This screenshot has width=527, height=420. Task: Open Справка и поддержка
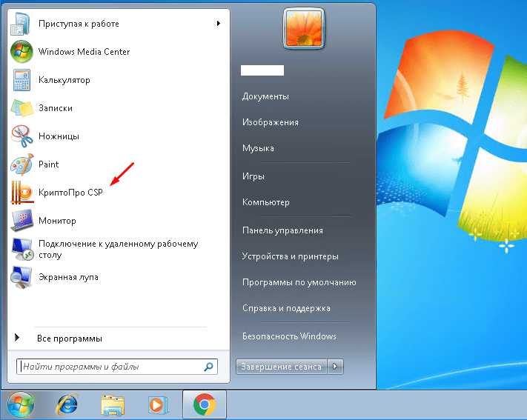coord(286,308)
